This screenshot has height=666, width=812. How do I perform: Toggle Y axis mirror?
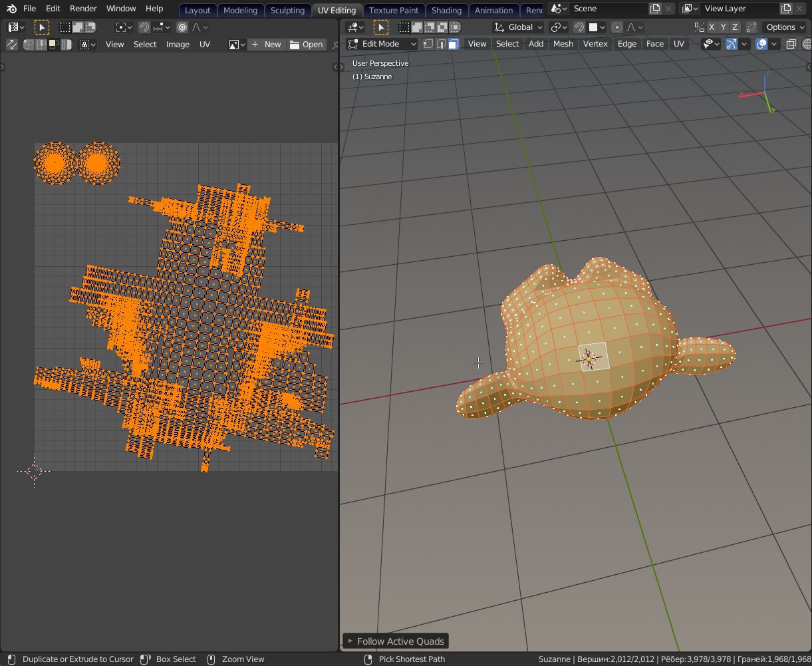pos(724,27)
